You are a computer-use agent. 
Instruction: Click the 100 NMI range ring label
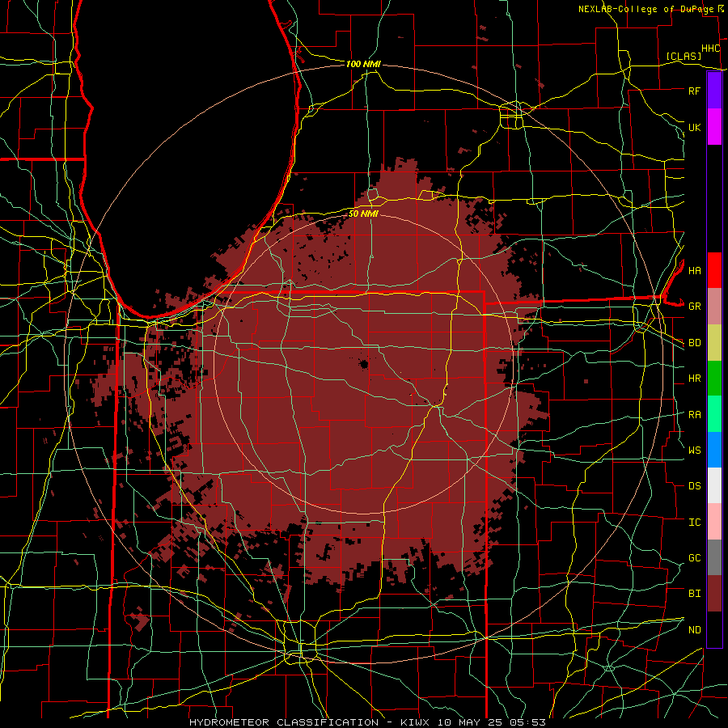[363, 64]
